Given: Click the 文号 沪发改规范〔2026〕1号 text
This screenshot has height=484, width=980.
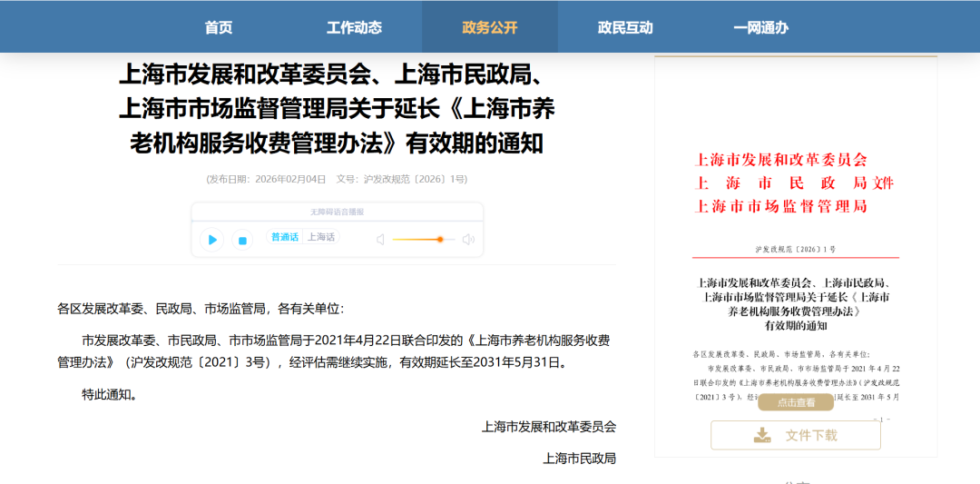Looking at the screenshot, I should (x=402, y=180).
